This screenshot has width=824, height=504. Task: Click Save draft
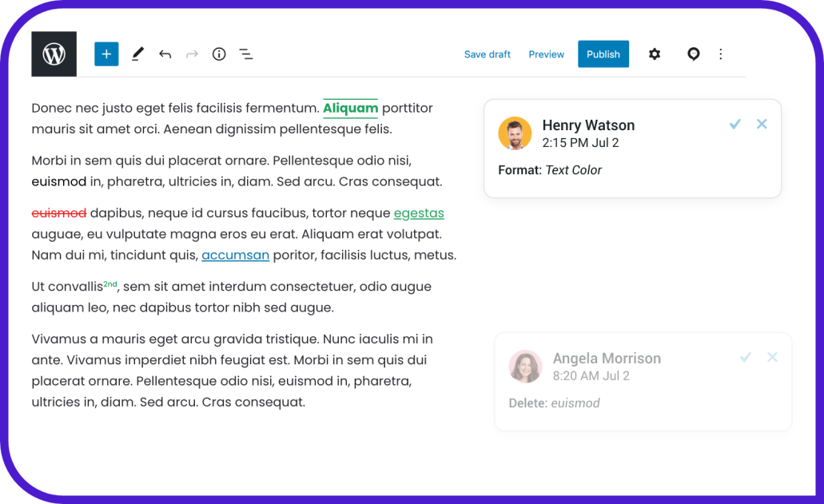click(488, 54)
